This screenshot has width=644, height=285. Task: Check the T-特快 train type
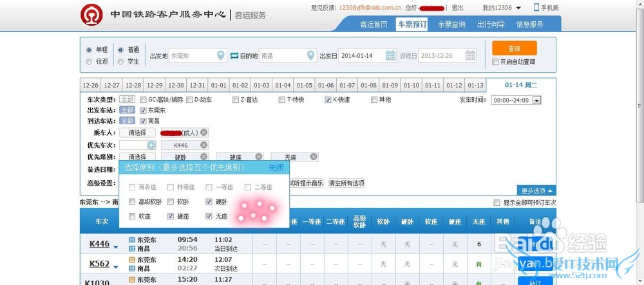pos(282,100)
